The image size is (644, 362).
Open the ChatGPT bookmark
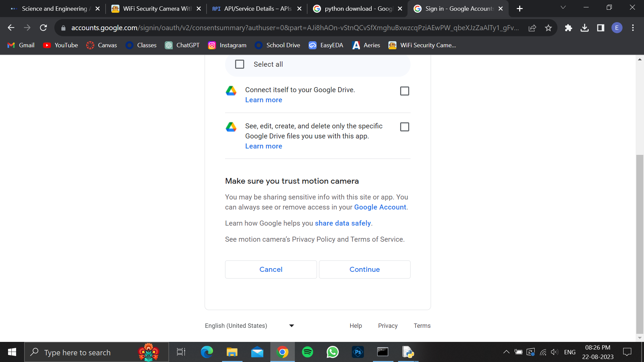[182, 45]
